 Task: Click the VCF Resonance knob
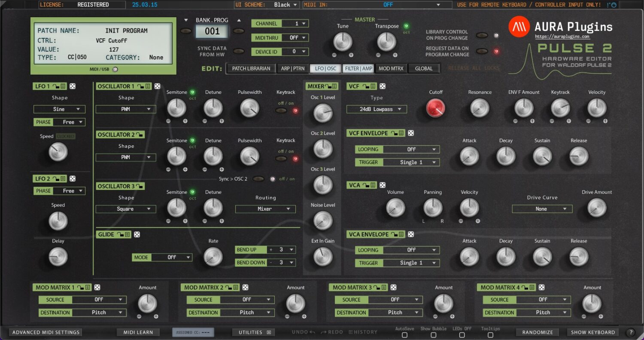click(480, 108)
